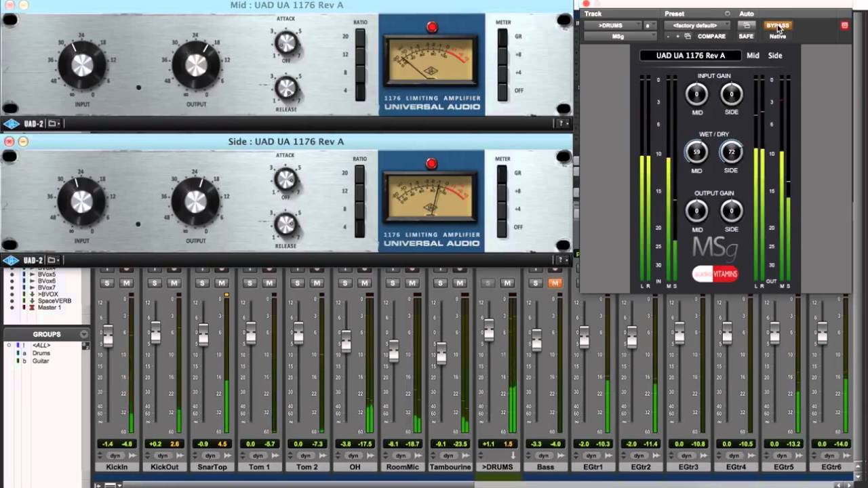The height and width of the screenshot is (488, 868).
Task: Open the help menu on the Mid plugin toolbar
Action: (x=561, y=123)
